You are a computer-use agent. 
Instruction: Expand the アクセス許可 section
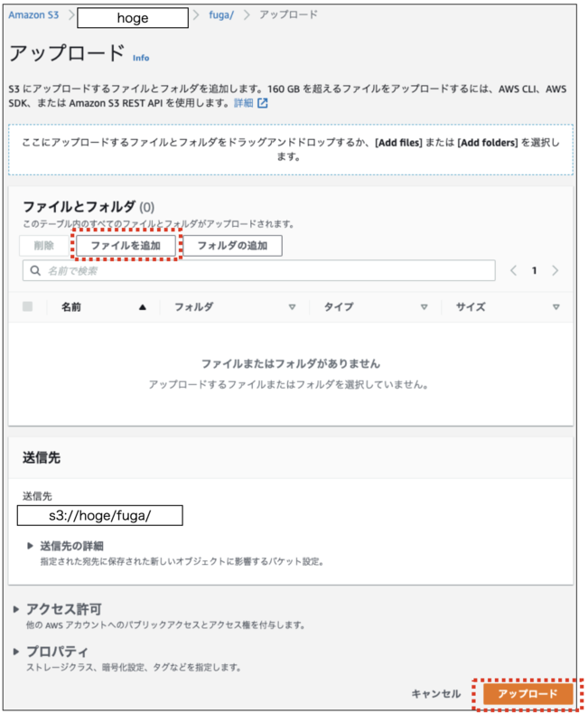point(58,609)
